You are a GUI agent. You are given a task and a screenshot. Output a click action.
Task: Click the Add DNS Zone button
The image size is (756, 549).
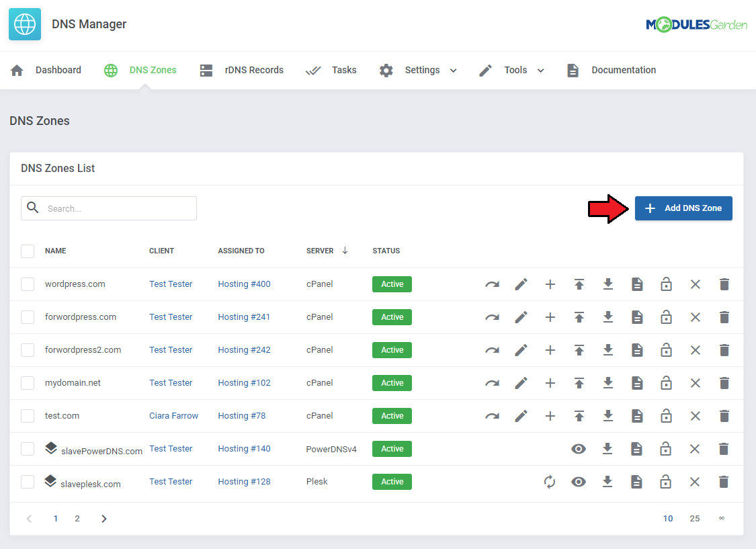pos(683,208)
